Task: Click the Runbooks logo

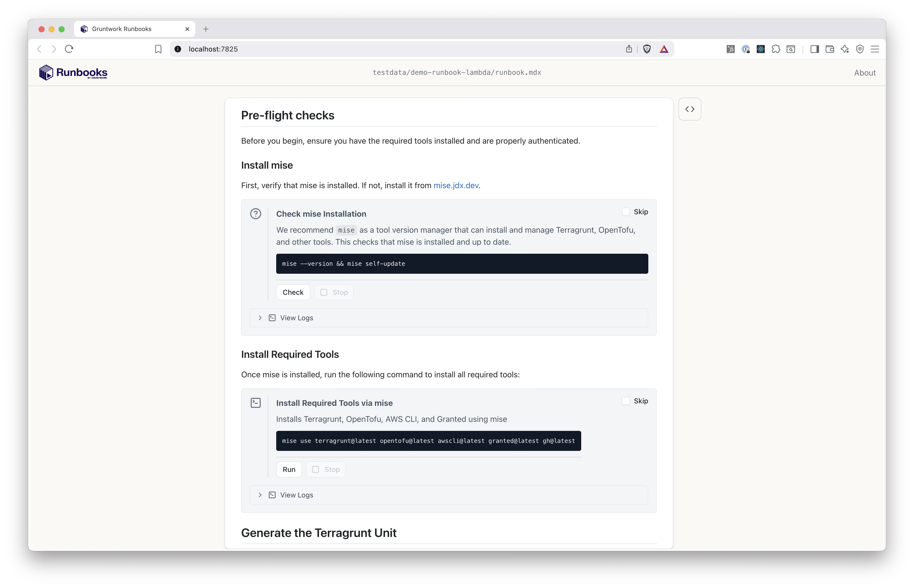Action: (73, 73)
